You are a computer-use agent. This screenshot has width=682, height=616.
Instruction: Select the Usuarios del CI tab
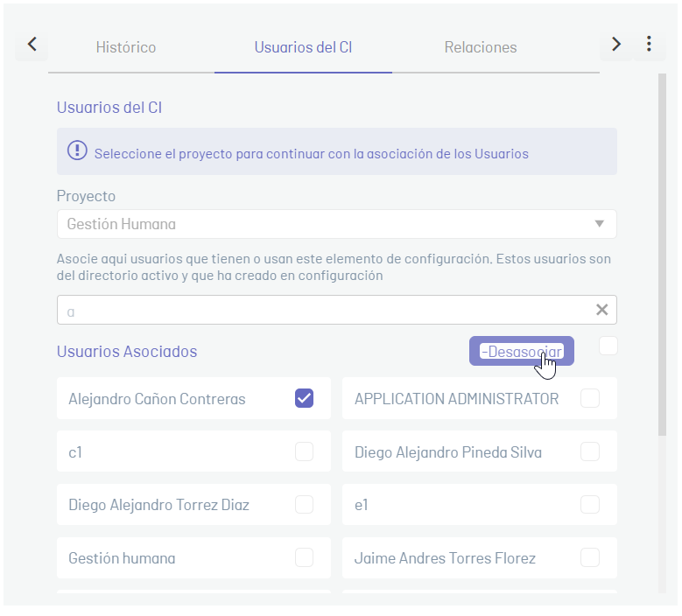pos(303,47)
